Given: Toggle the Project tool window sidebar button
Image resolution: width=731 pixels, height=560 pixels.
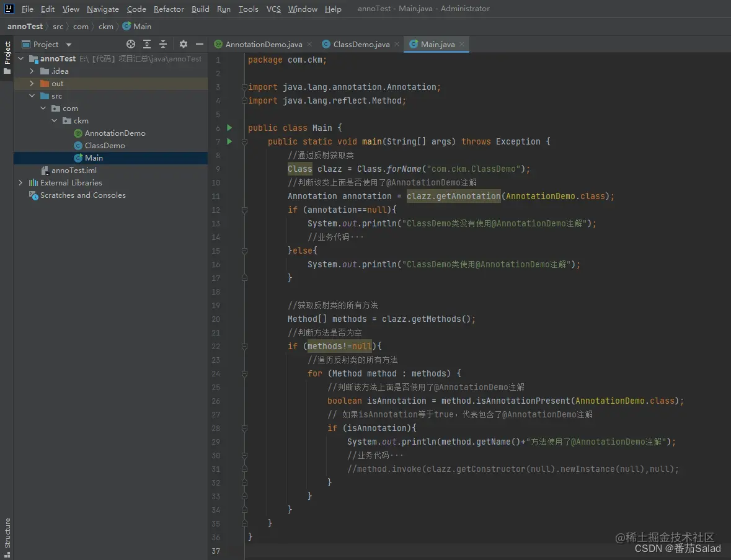Looking at the screenshot, I should (x=7, y=58).
